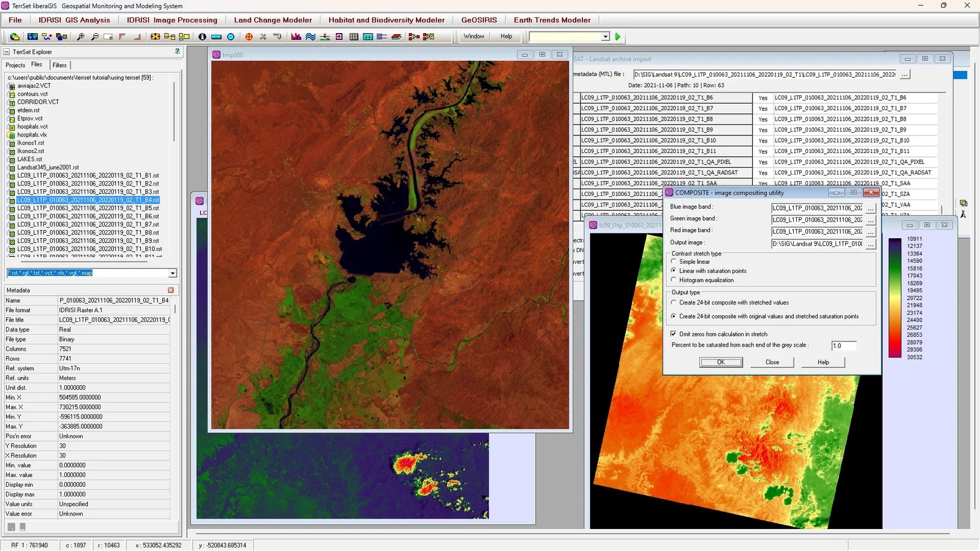Click the green run macro arrow
Screen dimensions: 980x551
pos(618,37)
